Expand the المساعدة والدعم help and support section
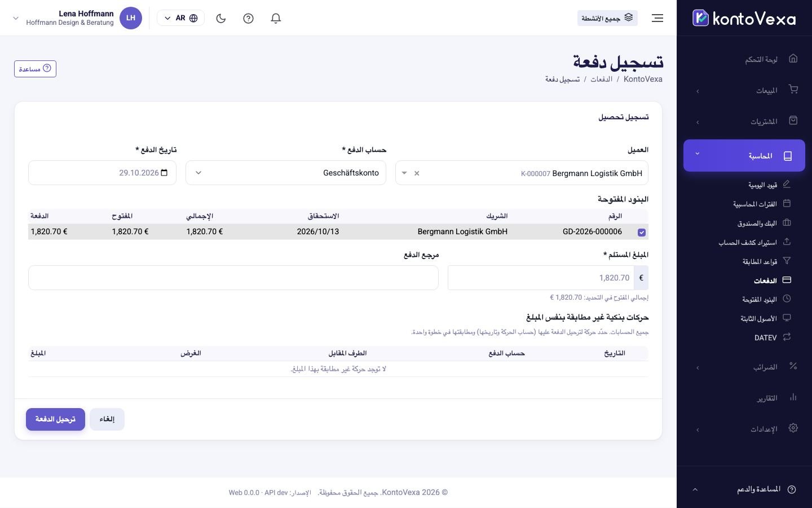Image resolution: width=812 pixels, height=508 pixels. pos(744,489)
